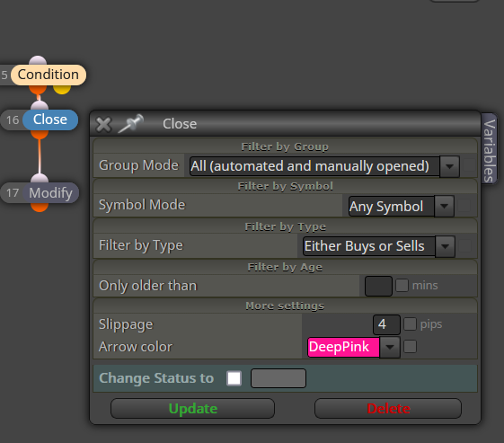Viewport: 504px width, 443px height.
Task: Open Arrow color DeepPink dropdown
Action: (x=390, y=347)
